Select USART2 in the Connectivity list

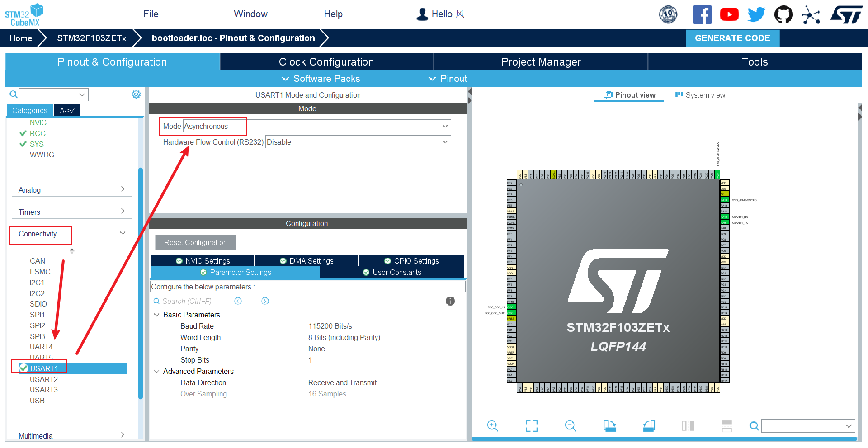(44, 379)
